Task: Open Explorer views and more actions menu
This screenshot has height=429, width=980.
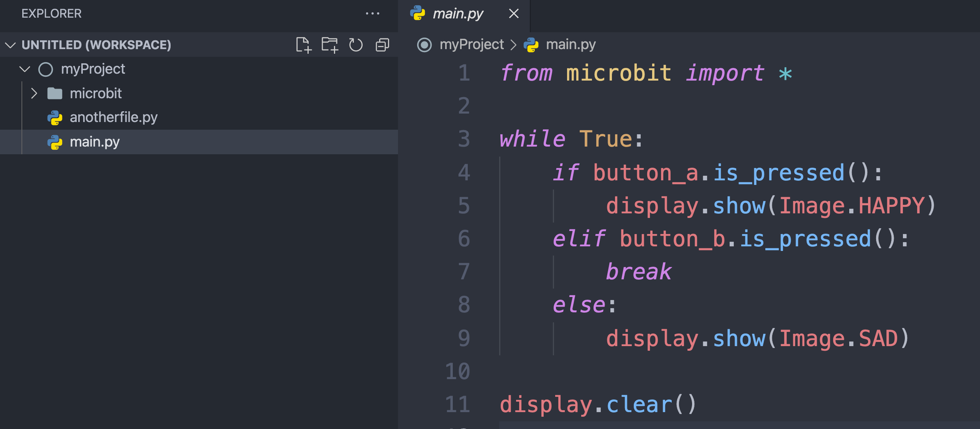Action: pyautogui.click(x=372, y=14)
